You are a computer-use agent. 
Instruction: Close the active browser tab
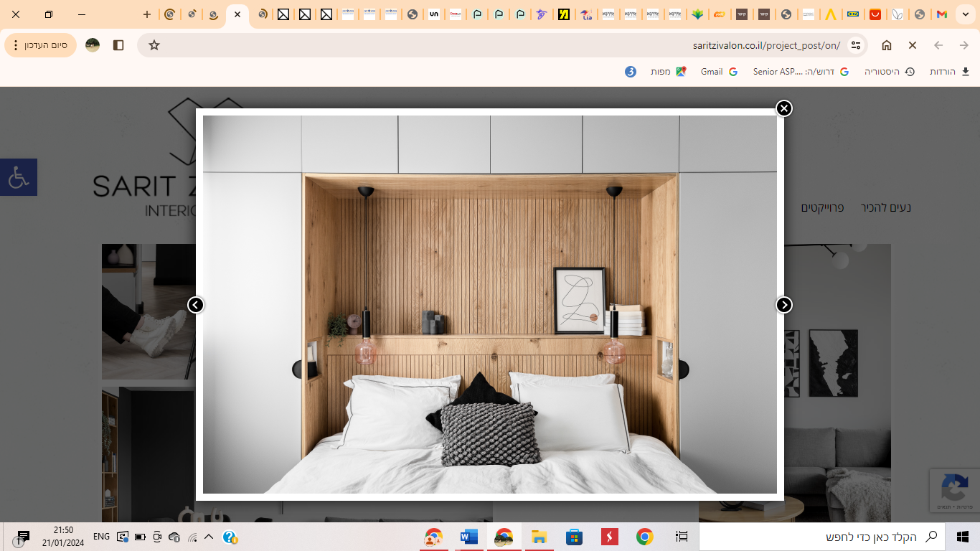(237, 14)
